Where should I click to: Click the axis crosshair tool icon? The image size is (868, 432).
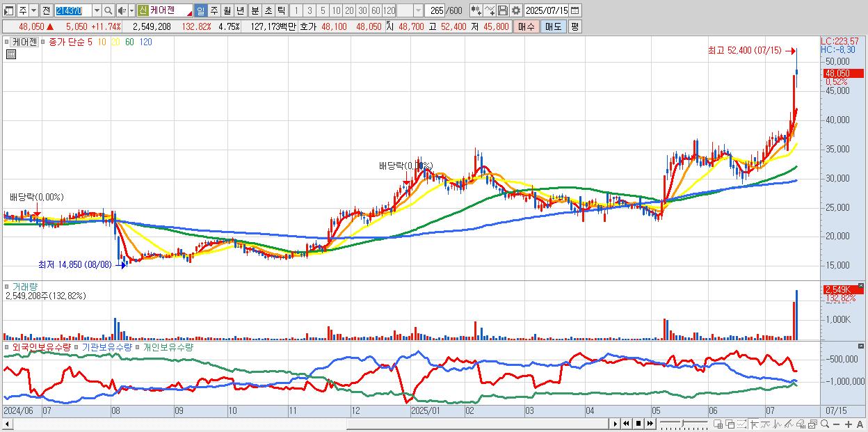pos(754,424)
